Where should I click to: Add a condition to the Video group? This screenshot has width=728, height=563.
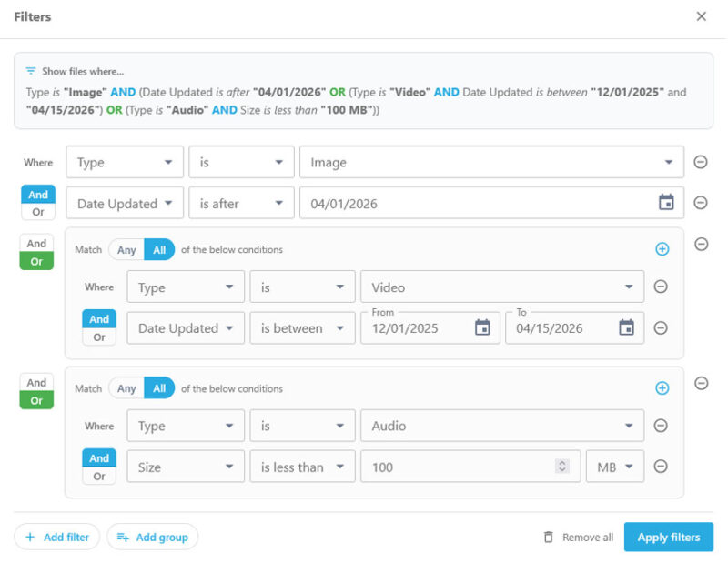pos(662,249)
